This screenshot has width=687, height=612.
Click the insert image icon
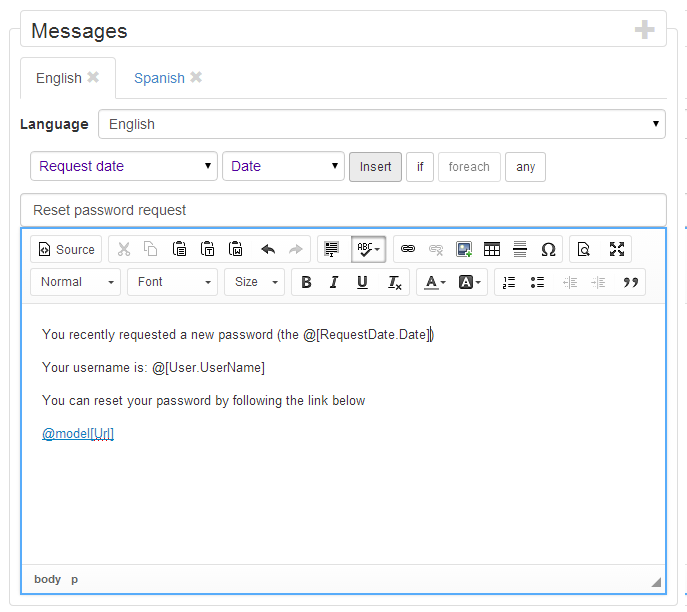tap(464, 250)
